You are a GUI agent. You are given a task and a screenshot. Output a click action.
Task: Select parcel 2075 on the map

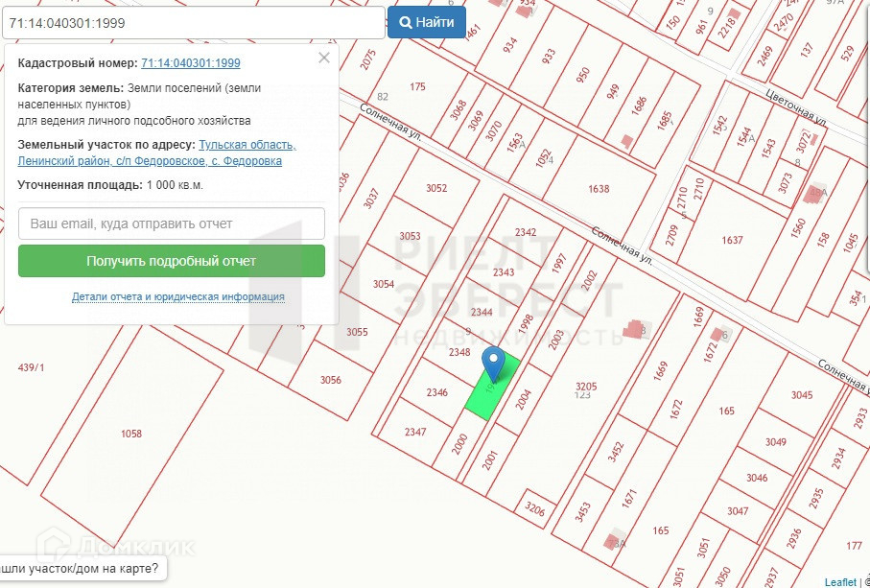(368, 59)
